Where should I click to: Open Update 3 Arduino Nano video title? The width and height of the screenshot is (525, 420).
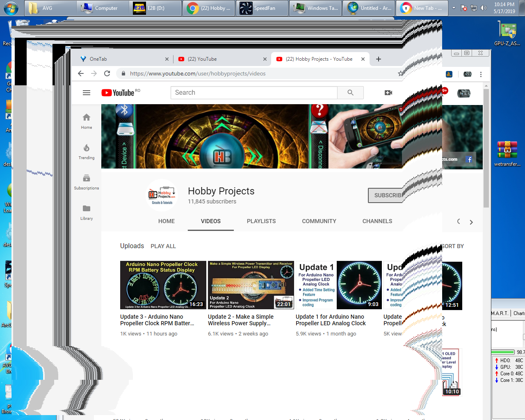click(157, 320)
